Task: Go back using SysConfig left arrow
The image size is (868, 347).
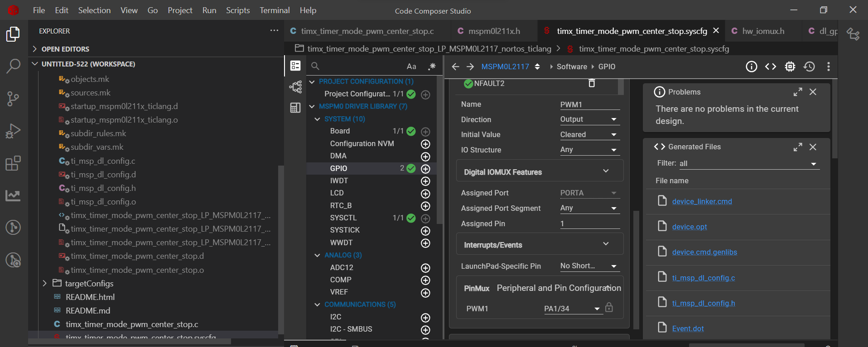Action: pyautogui.click(x=455, y=67)
